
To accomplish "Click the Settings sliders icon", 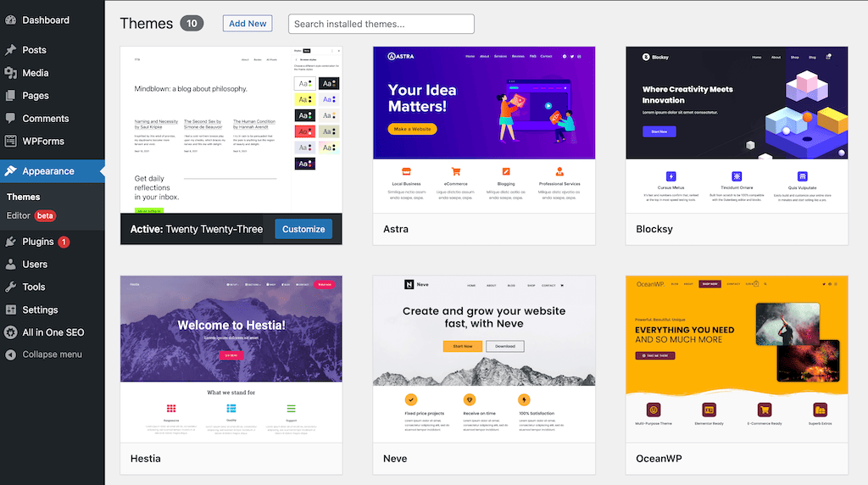I will (x=10, y=309).
